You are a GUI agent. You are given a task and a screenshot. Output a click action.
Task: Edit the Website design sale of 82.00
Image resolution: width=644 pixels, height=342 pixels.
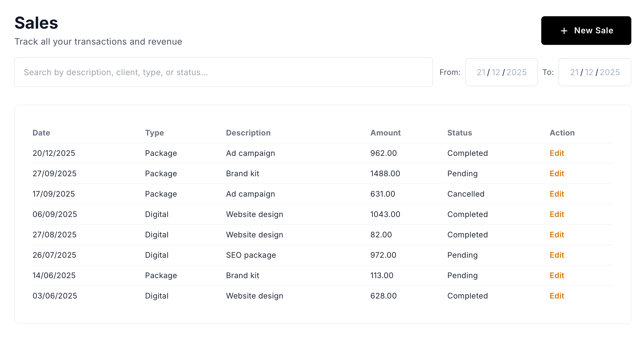point(556,235)
